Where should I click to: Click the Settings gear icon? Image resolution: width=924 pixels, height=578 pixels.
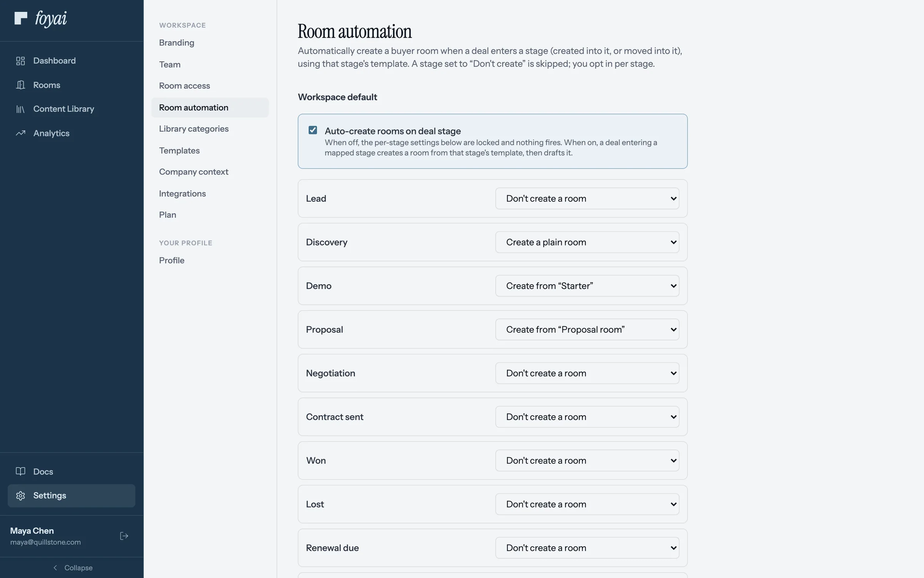tap(20, 496)
